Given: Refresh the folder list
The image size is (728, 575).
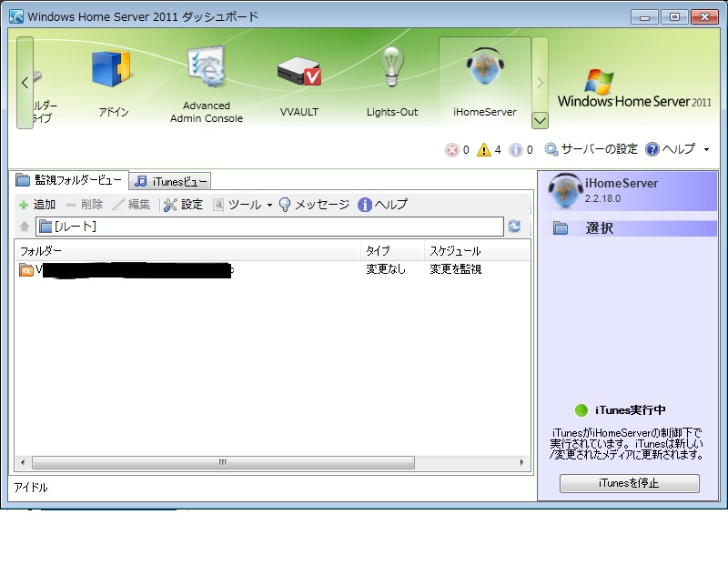Looking at the screenshot, I should [514, 227].
